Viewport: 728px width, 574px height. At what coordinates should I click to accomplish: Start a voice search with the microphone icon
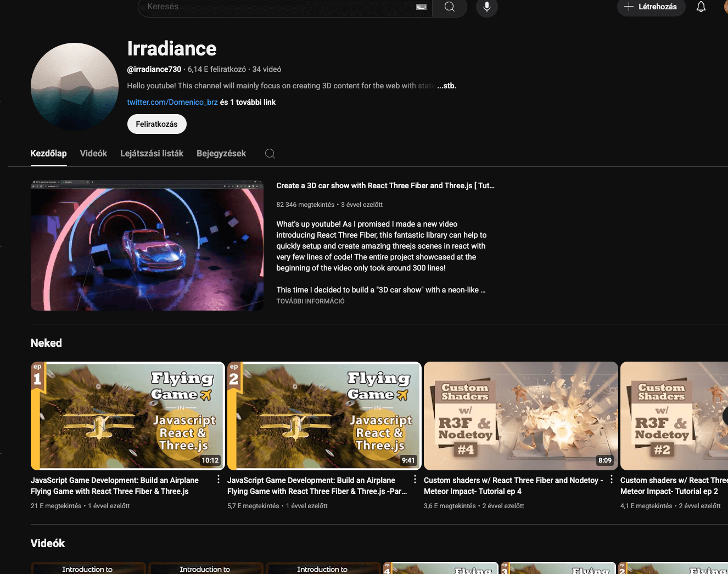pos(486,7)
